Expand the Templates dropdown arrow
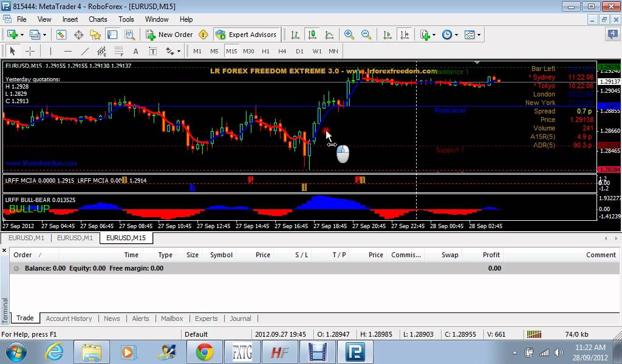The width and height of the screenshot is (622, 364). [x=479, y=35]
